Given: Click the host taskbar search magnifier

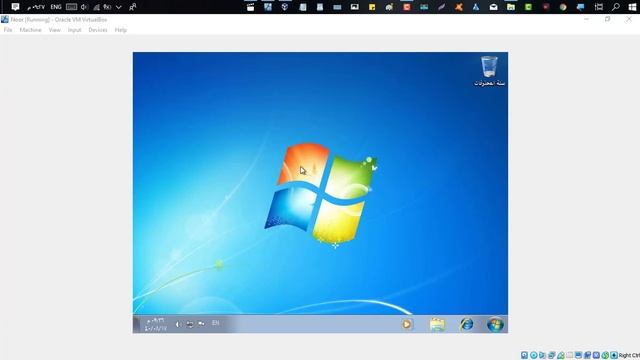Looking at the screenshot, I should pyautogui.click(x=616, y=7).
